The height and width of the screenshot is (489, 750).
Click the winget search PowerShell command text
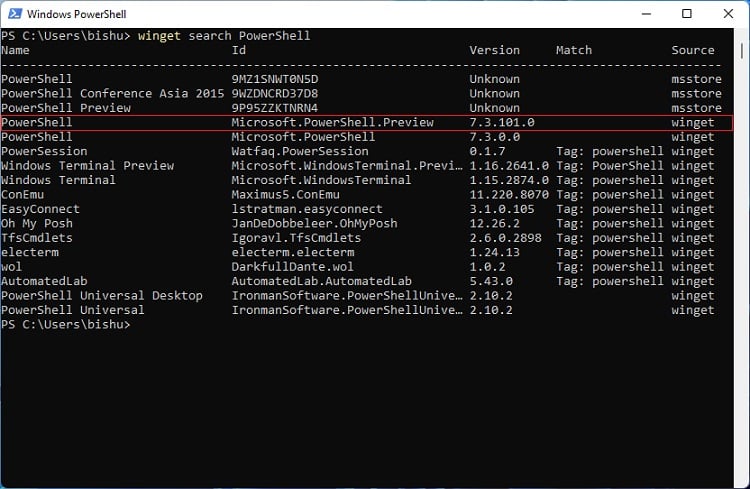coord(224,36)
